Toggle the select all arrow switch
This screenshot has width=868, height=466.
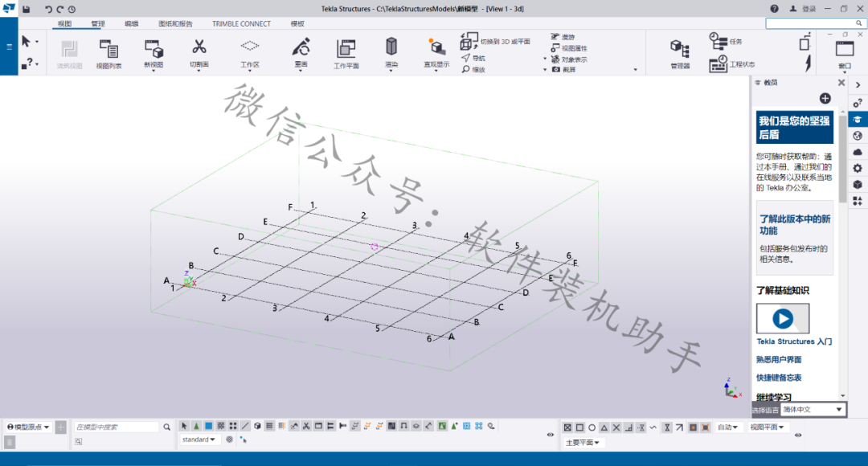(184, 426)
